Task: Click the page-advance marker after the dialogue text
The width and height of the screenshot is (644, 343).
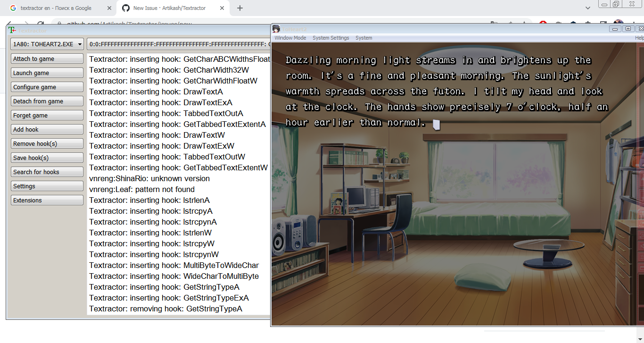Action: tap(435, 124)
